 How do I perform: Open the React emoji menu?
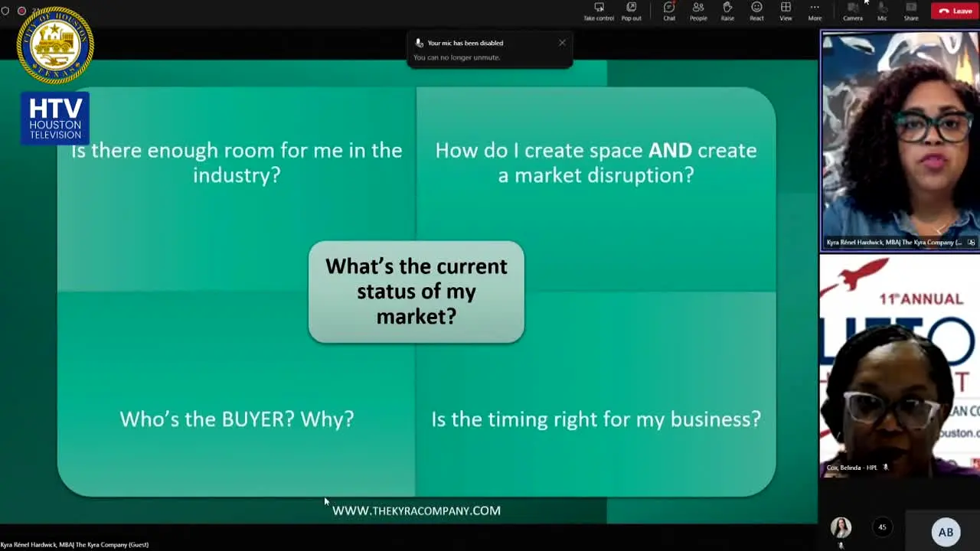756,11
